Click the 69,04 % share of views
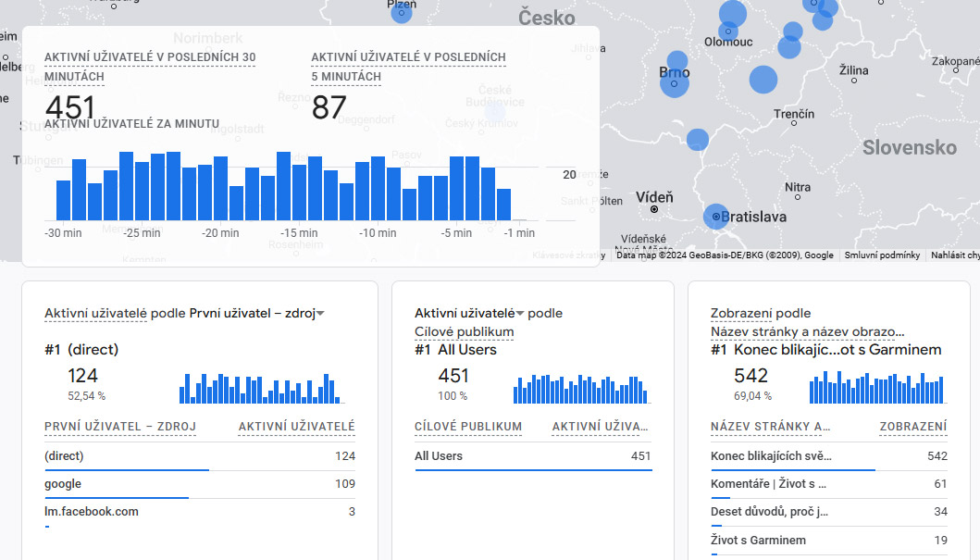Screen dimensions: 980x560 point(752,396)
